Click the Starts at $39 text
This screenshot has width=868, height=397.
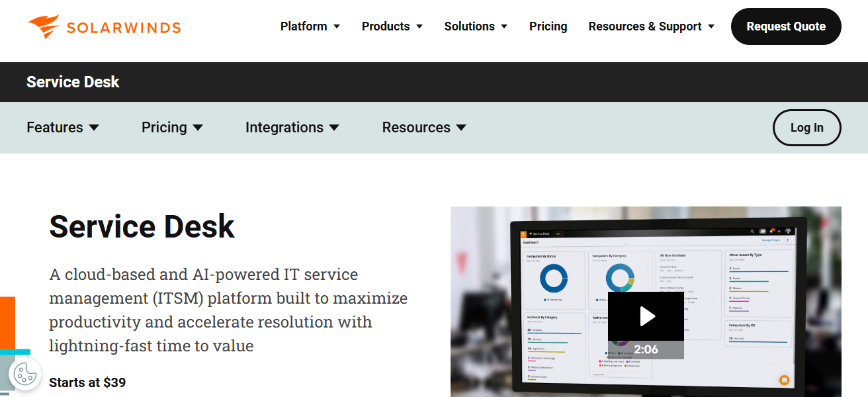[x=87, y=382]
